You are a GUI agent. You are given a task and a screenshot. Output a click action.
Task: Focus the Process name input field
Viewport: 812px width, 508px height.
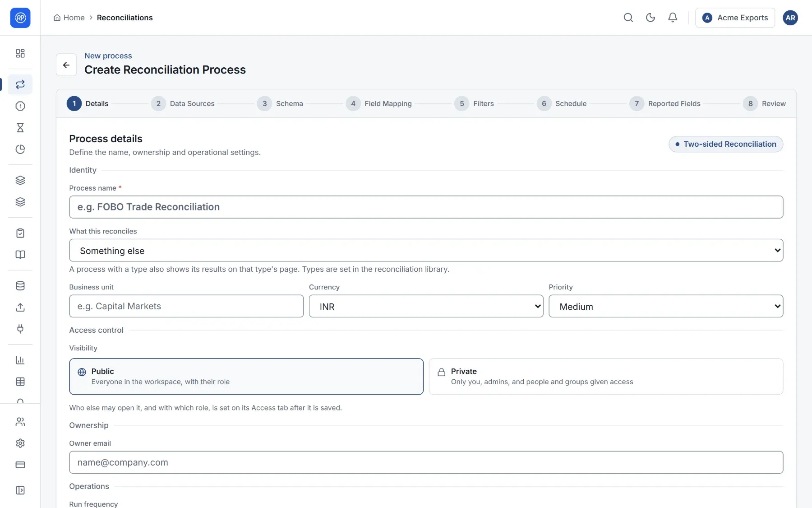pos(426,207)
